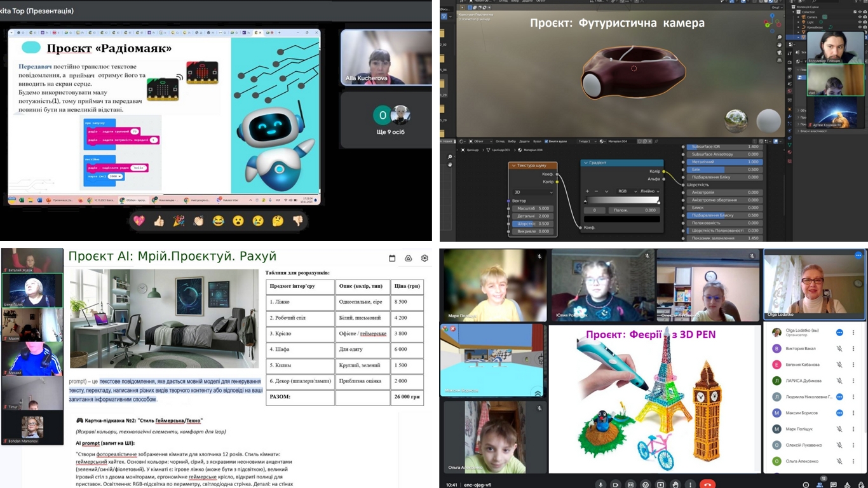The image size is (868, 488).
Task: Send the party popper emoji reaction
Action: point(179,221)
